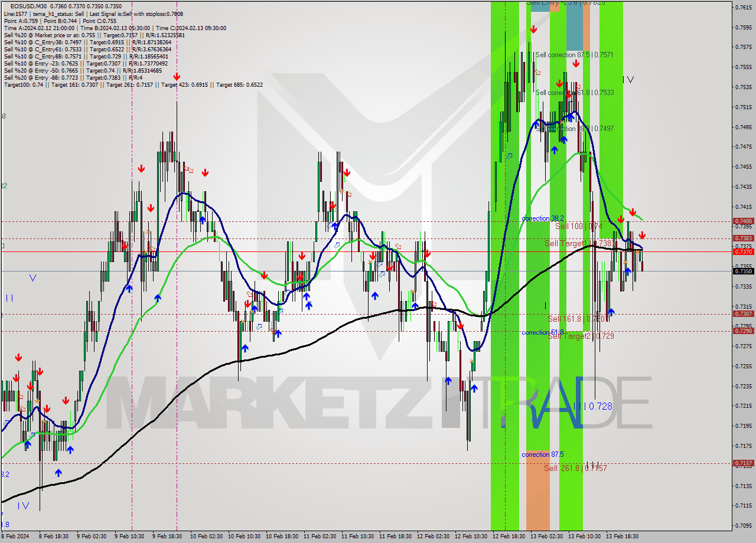Select the red 0.7383 price tag on the axis
The height and width of the screenshot is (543, 756).
coord(743,238)
